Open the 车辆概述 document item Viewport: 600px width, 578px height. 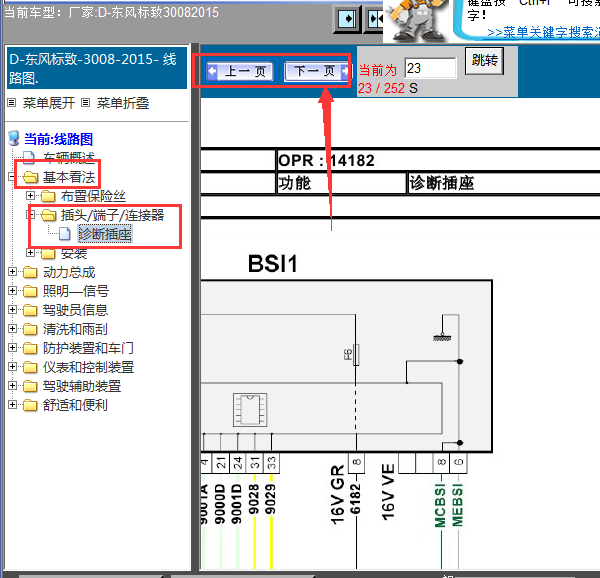point(68,158)
